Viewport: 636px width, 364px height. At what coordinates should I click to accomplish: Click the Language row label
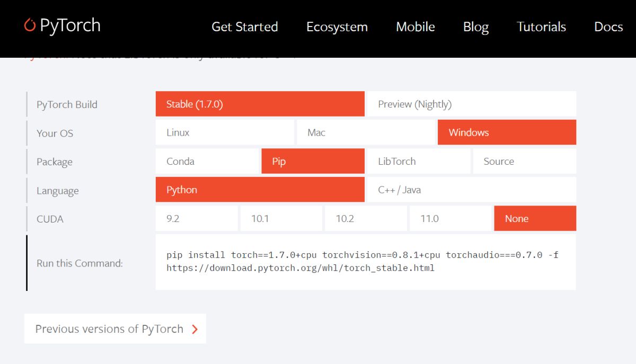point(58,191)
